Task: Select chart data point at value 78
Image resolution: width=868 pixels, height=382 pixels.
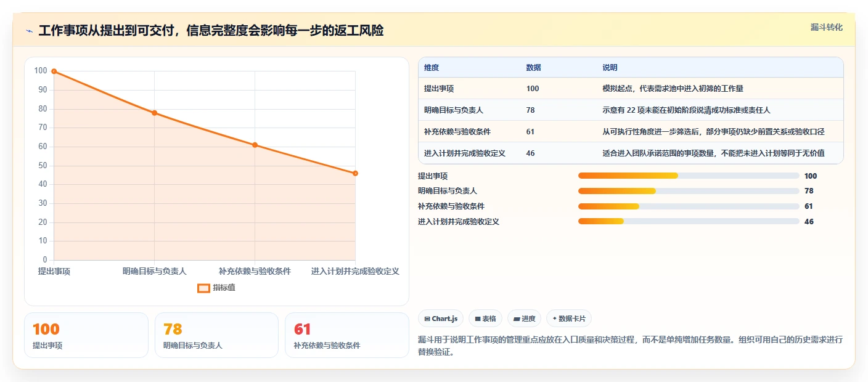Action: pyautogui.click(x=154, y=113)
